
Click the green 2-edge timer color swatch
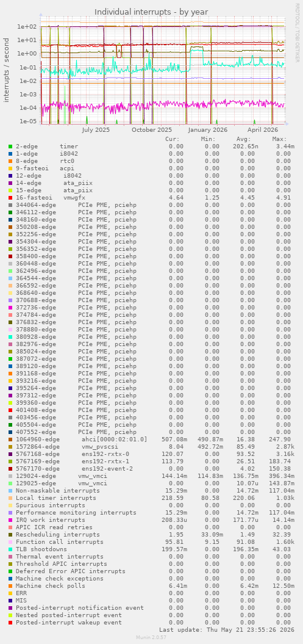10,147
